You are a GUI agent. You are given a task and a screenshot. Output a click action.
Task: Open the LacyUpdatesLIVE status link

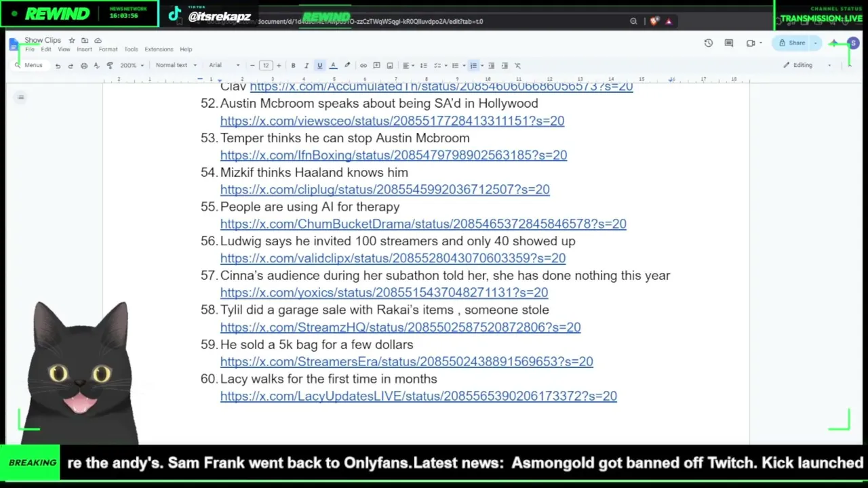(x=418, y=396)
